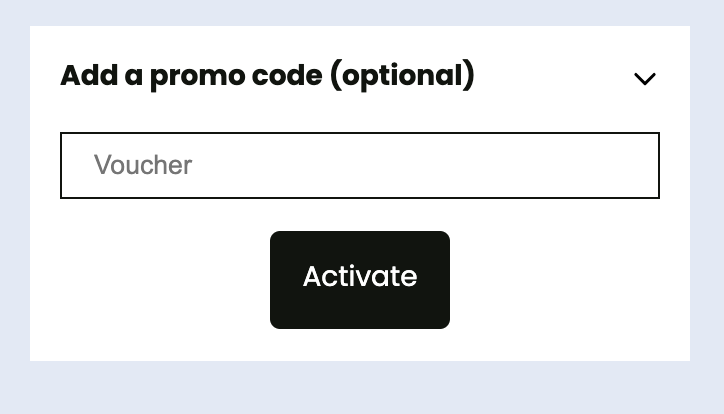Select the promo code voucher entry box
Viewport: 724px width, 414px height.
(x=360, y=165)
